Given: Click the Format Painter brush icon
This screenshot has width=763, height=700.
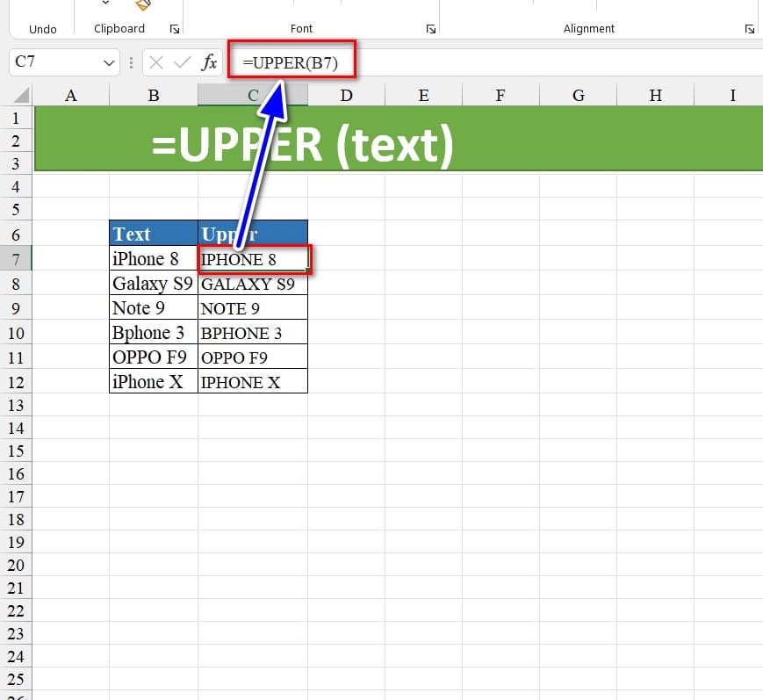Looking at the screenshot, I should pos(142,5).
